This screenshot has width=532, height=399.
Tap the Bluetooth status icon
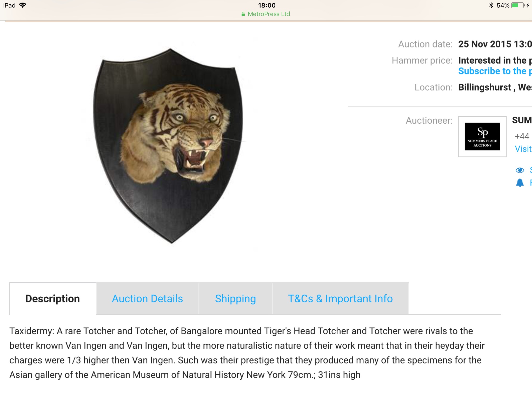coord(491,5)
